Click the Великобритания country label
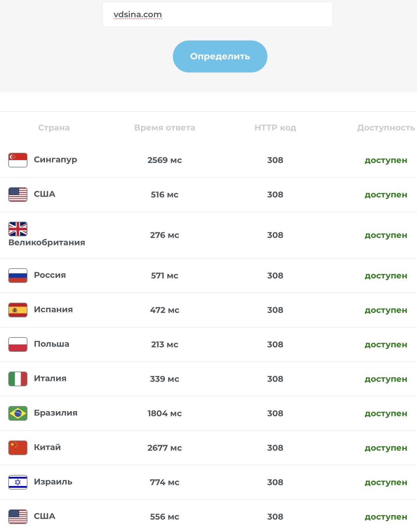Image resolution: width=417 pixels, height=532 pixels. click(47, 242)
